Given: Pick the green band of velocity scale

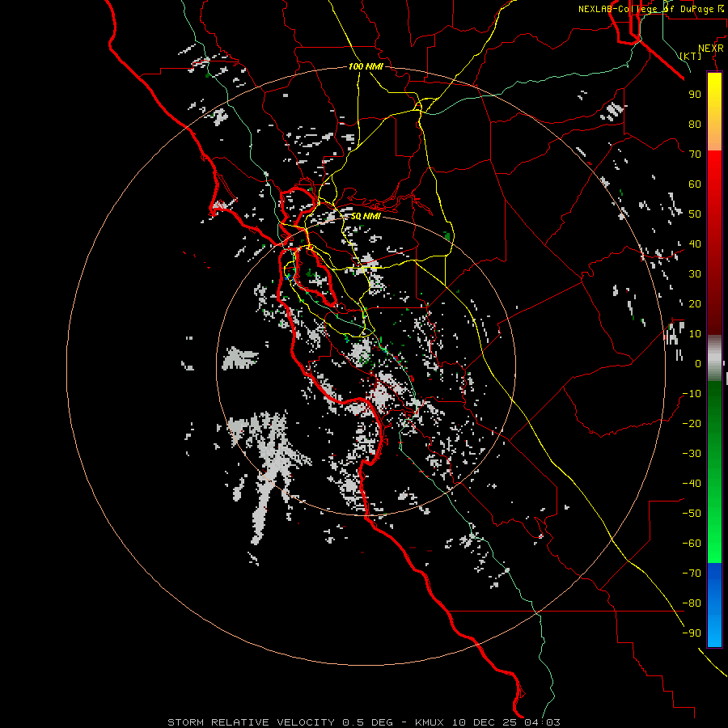Looking at the screenshot, I should click(x=714, y=473).
